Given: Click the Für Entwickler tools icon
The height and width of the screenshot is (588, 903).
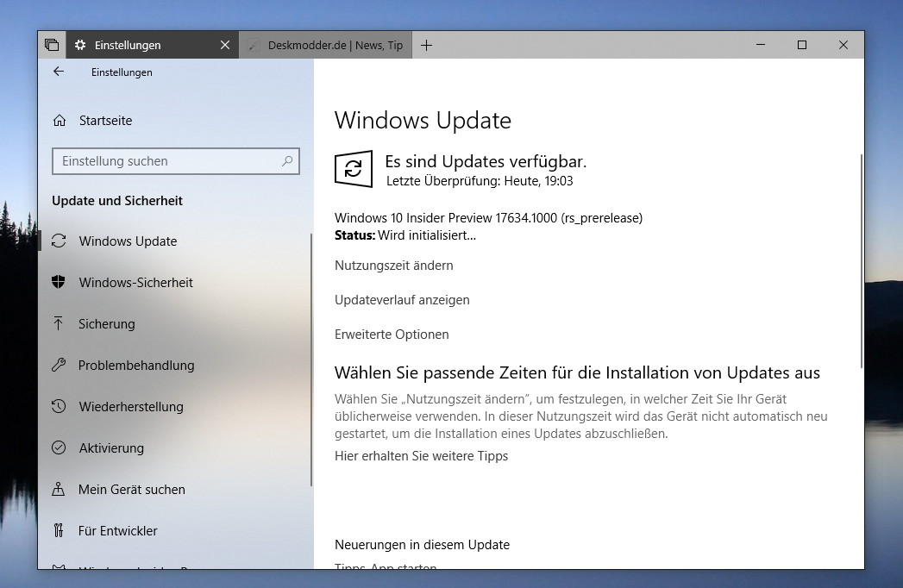Looking at the screenshot, I should point(58,530).
